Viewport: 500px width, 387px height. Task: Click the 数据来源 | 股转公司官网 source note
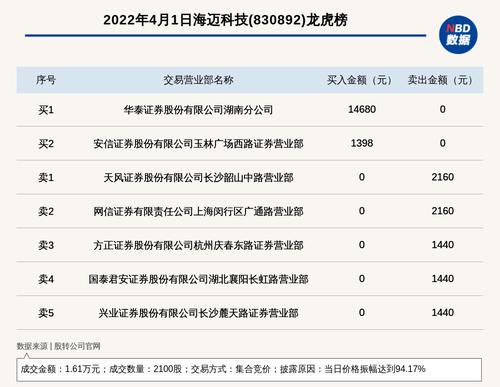[x=59, y=346]
